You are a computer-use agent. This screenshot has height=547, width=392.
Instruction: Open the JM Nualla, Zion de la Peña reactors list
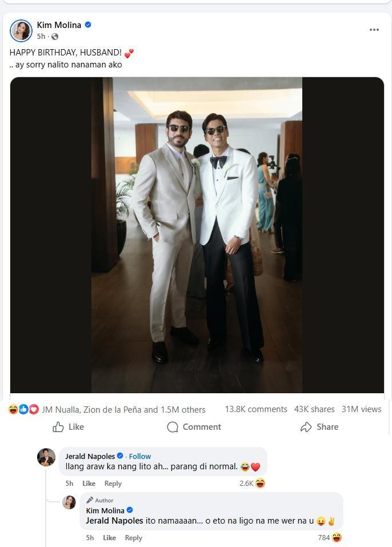pos(123,409)
